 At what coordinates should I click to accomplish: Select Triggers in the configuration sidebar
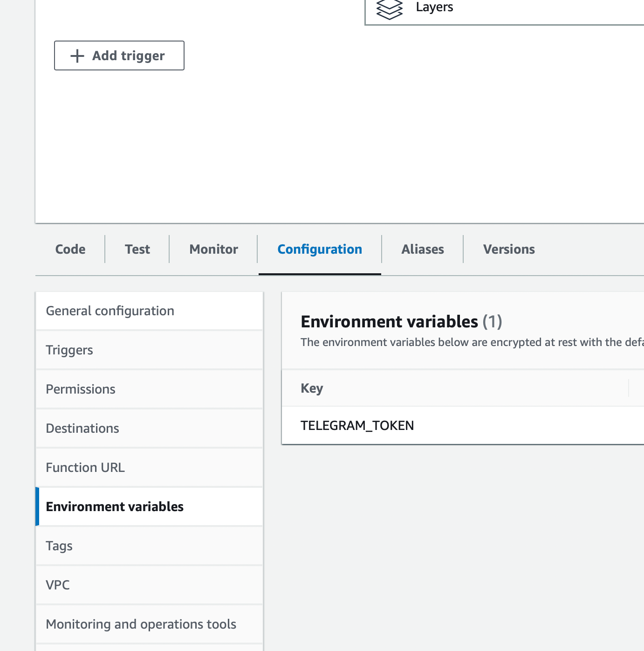coord(69,350)
